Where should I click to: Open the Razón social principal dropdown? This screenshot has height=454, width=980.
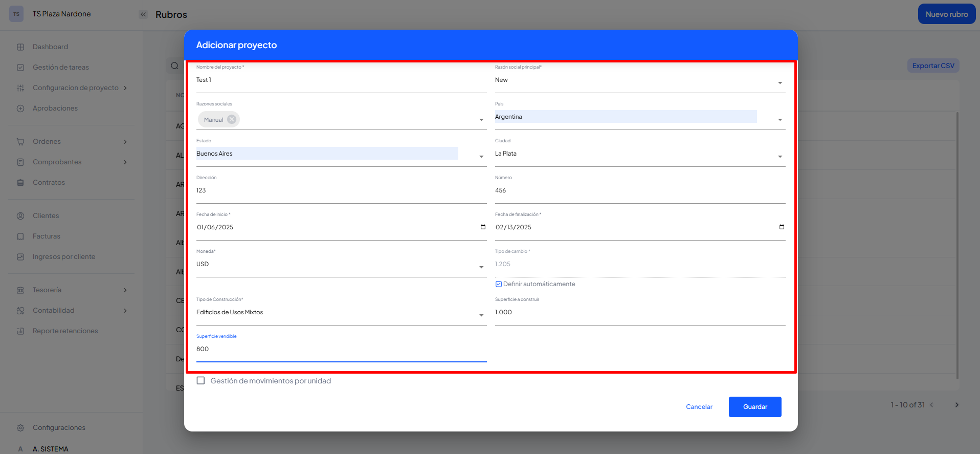[x=779, y=82]
